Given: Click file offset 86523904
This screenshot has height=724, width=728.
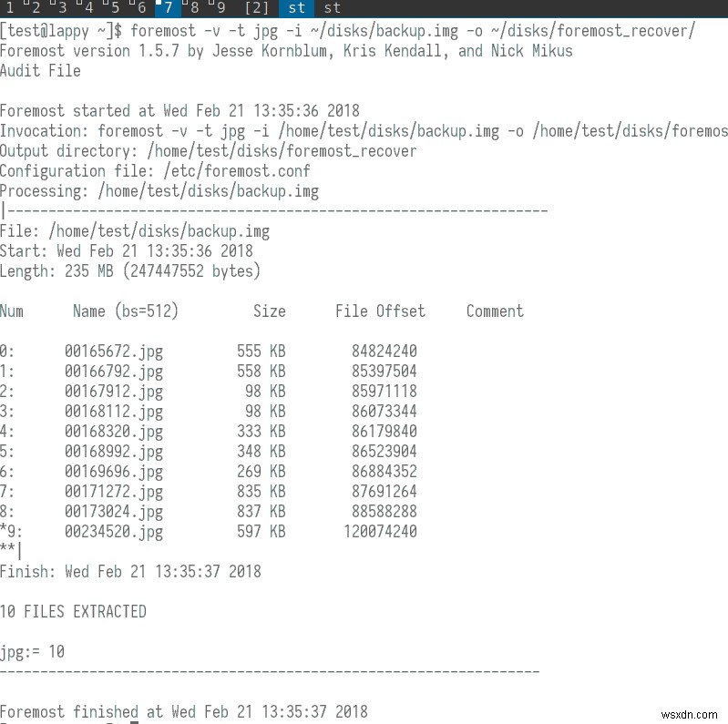Looking at the screenshot, I should pos(385,451).
